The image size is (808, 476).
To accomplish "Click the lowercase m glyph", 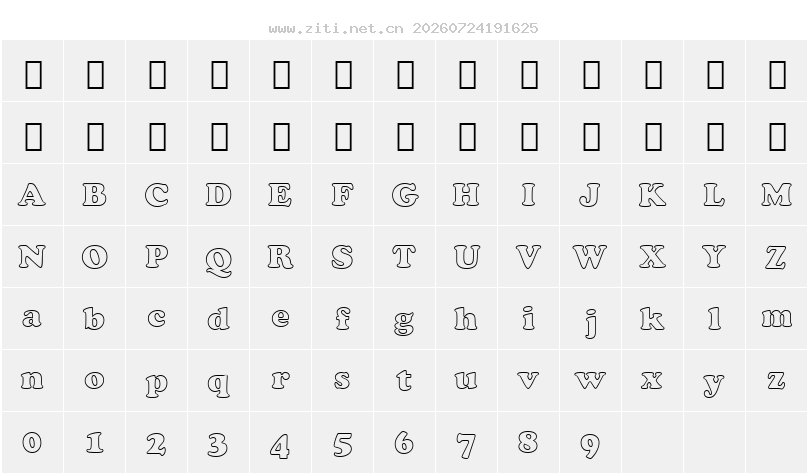I will pyautogui.click(x=777, y=318).
